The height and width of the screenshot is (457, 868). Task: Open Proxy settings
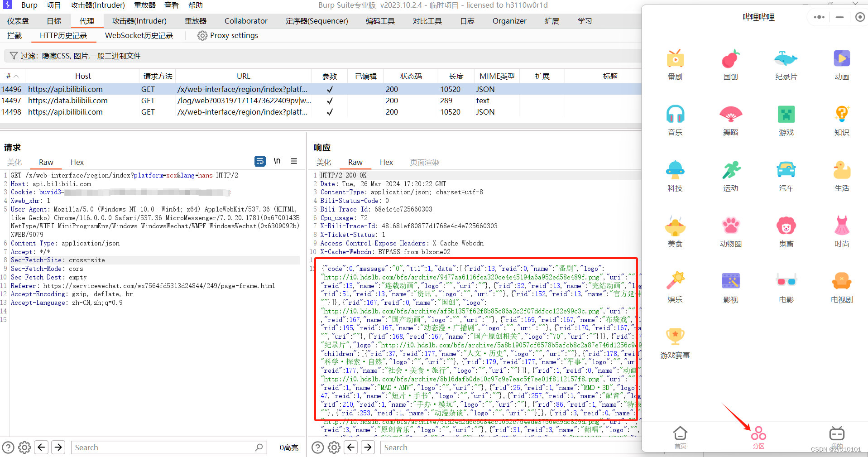228,35
